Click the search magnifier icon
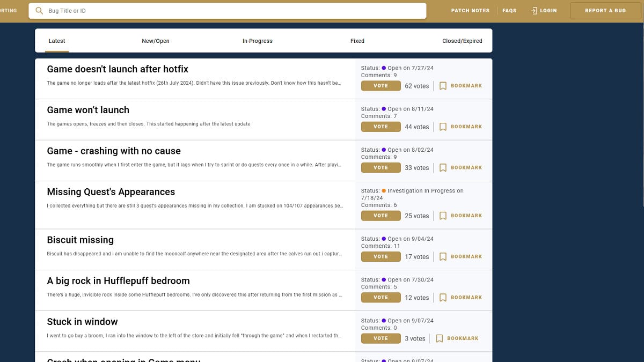This screenshot has width=644, height=362. tap(39, 10)
